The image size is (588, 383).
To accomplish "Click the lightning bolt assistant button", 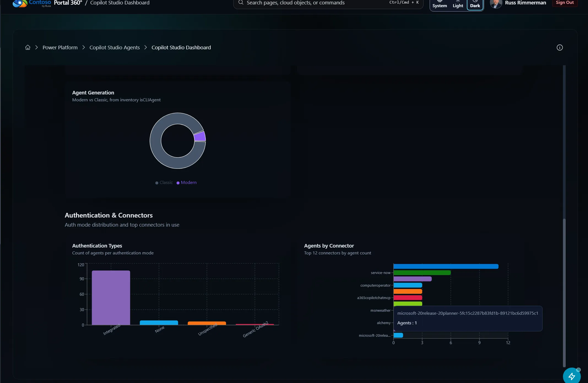I will click(571, 376).
